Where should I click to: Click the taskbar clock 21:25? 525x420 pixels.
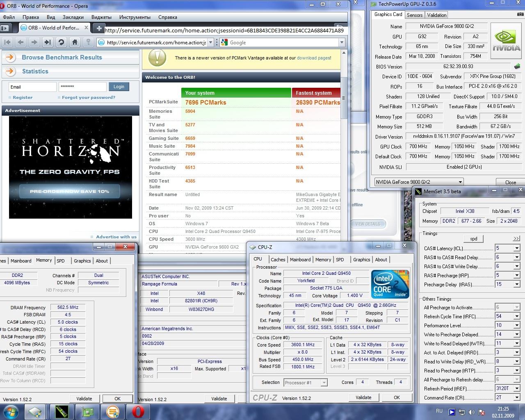[503, 409]
